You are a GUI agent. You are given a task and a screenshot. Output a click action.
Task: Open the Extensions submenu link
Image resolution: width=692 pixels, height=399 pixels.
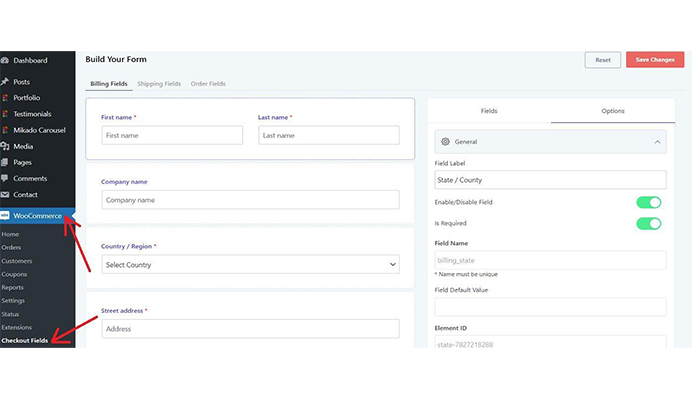tap(16, 327)
